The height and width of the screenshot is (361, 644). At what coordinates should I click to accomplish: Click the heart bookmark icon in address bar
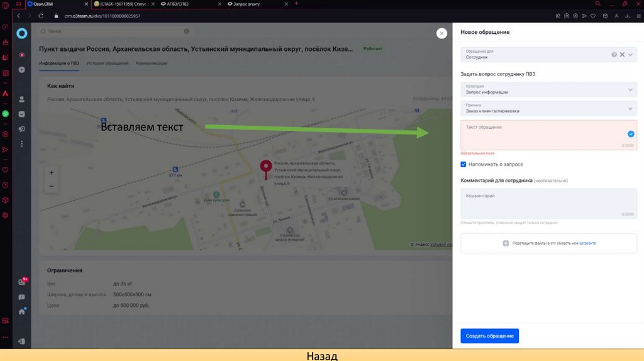(592, 16)
